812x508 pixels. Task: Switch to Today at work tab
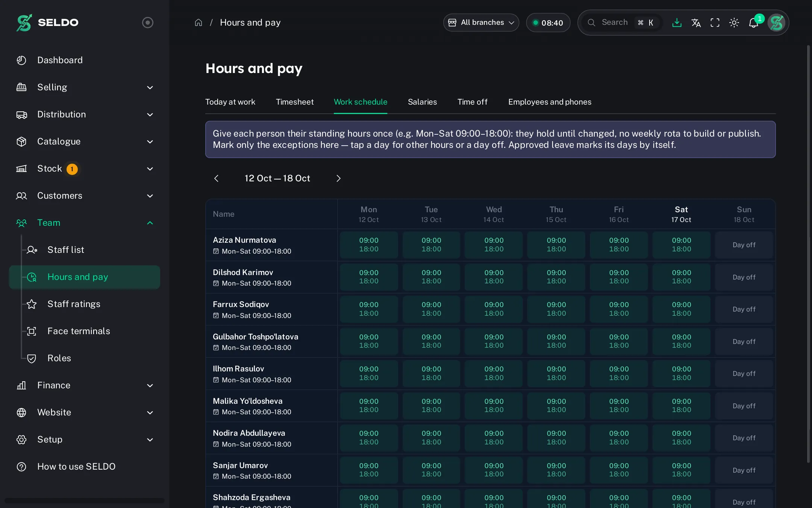coord(230,102)
